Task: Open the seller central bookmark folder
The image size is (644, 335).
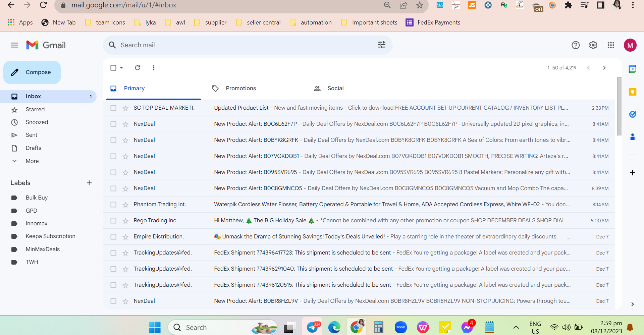Action: (x=258, y=22)
